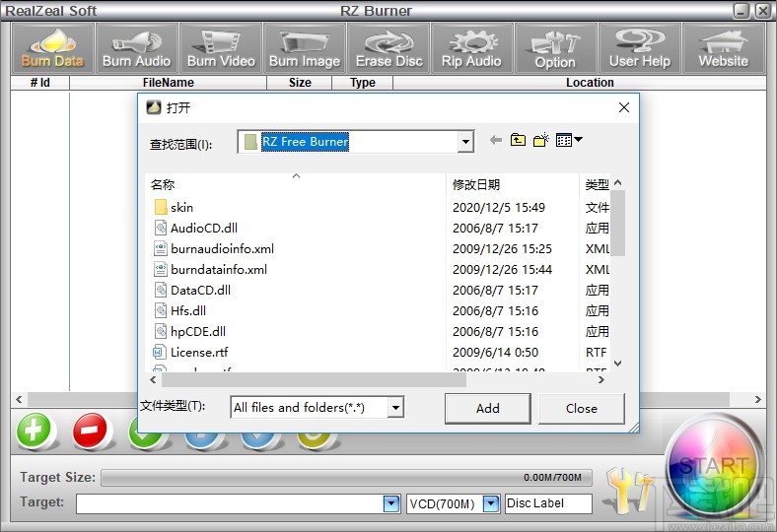Click the # Id column header
The height and width of the screenshot is (532, 777).
(40, 83)
